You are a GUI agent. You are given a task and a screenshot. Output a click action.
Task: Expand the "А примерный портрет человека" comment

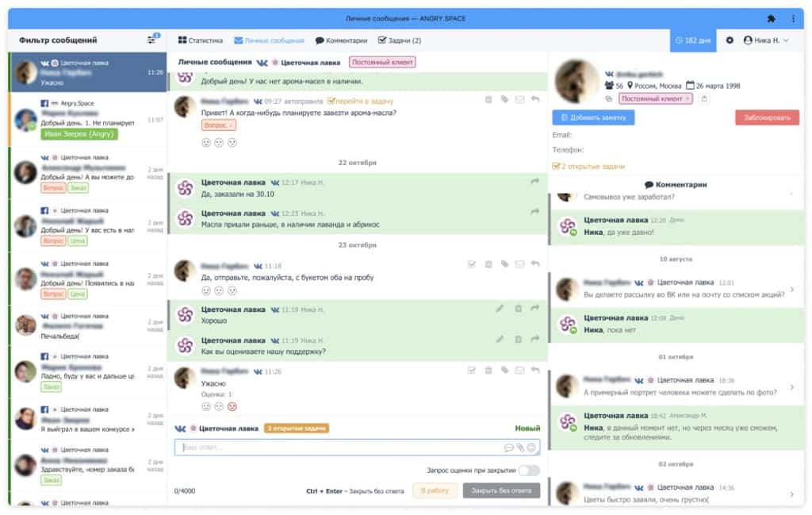(x=792, y=387)
